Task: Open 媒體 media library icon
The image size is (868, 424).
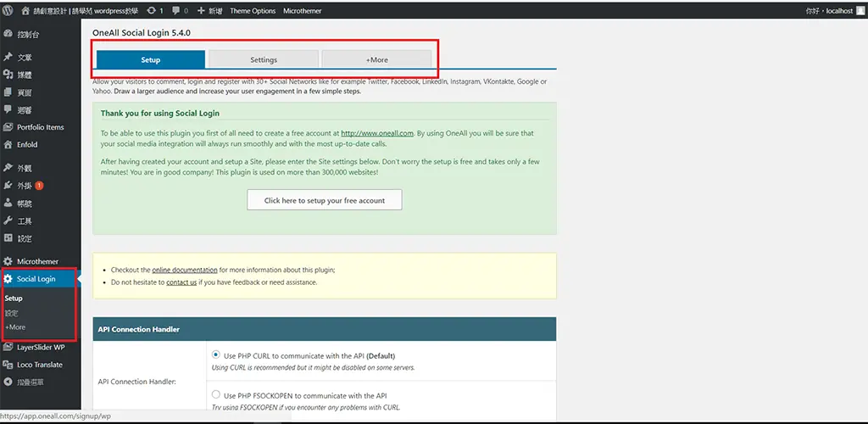Action: (8, 75)
